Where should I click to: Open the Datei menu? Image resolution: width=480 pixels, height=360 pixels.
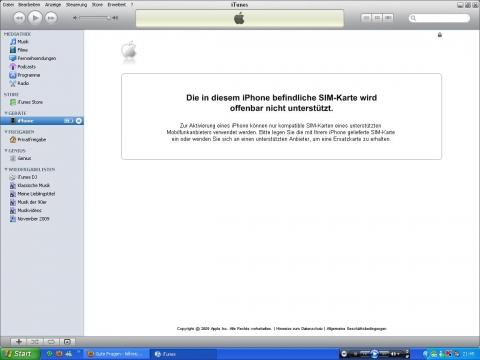pos(8,5)
